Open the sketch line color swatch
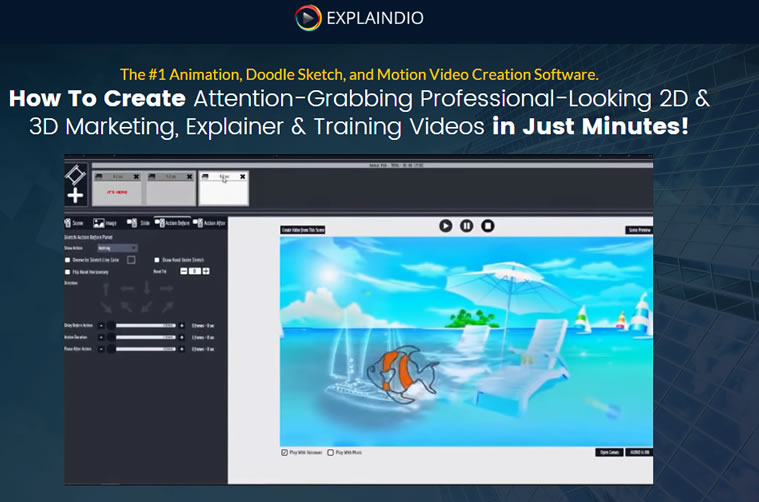 point(131,260)
